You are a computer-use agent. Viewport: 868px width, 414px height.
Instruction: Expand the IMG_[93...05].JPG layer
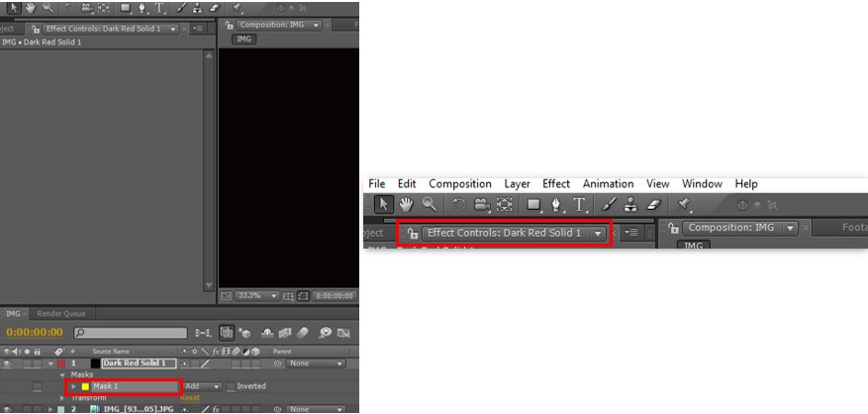(x=50, y=410)
